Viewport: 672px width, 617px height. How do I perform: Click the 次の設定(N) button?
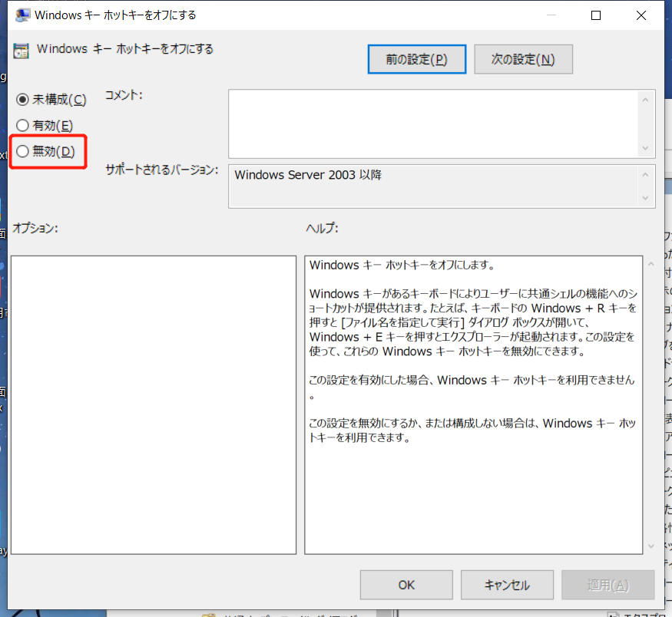pos(523,59)
